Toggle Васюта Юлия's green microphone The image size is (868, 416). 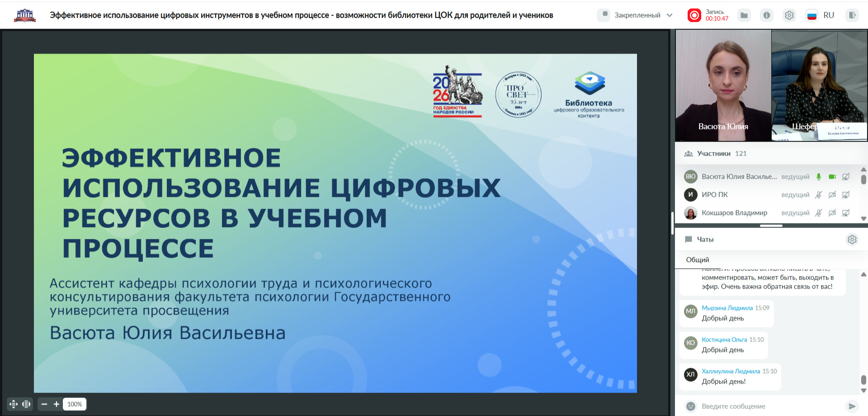point(818,177)
